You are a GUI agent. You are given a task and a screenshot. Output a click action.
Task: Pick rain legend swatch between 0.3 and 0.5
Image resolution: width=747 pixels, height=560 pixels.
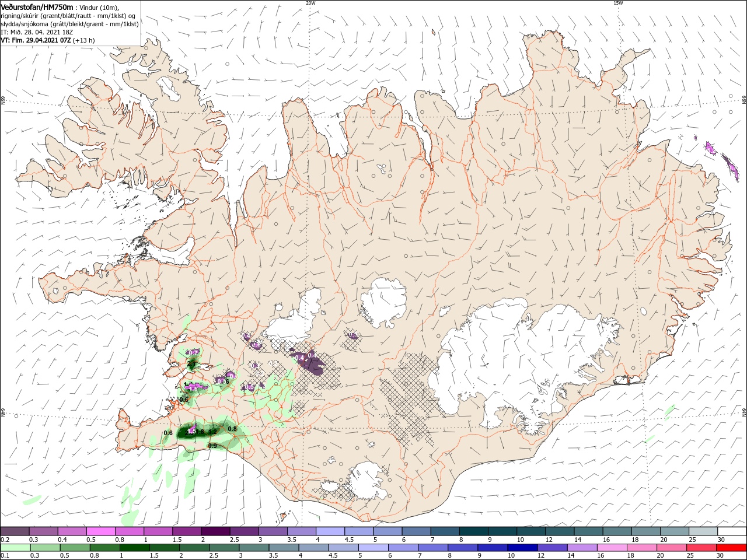point(45,548)
